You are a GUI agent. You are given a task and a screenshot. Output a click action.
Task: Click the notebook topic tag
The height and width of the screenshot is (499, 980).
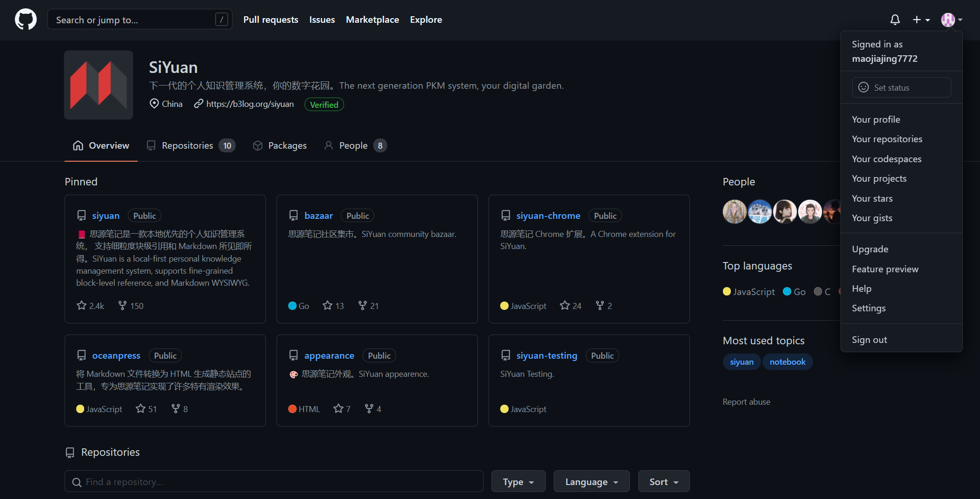tap(787, 361)
